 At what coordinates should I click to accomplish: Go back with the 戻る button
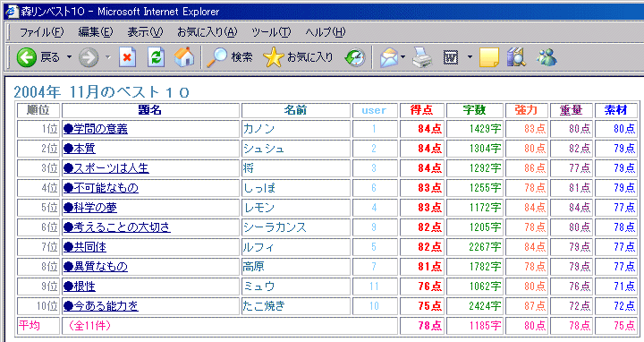point(38,57)
